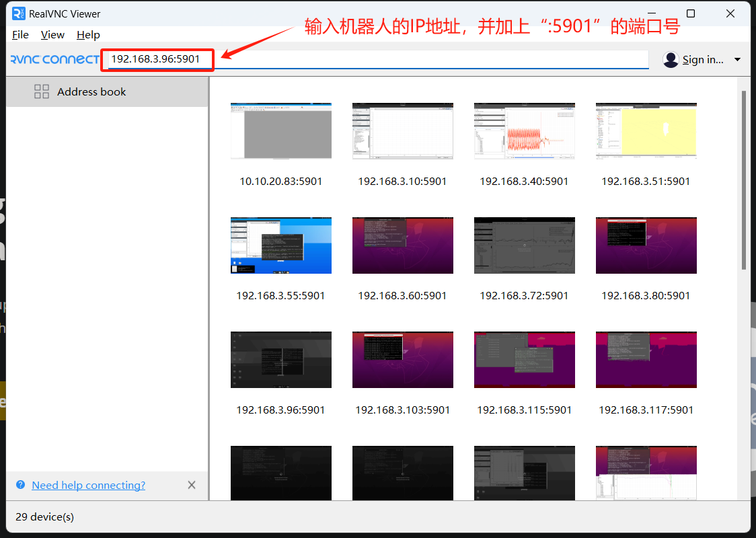Select the Address book grid icon
The width and height of the screenshot is (756, 538).
pos(42,91)
